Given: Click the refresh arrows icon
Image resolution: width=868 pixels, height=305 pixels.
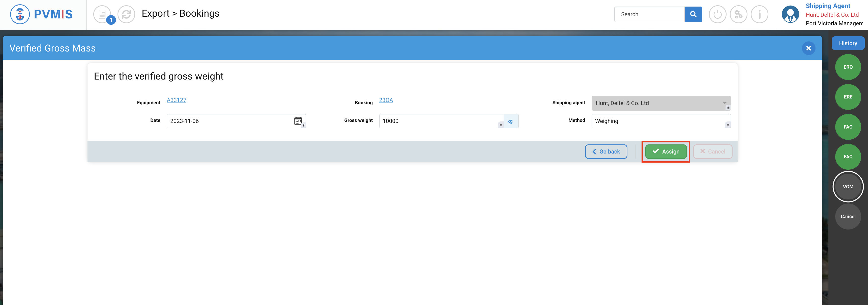Looking at the screenshot, I should [126, 14].
